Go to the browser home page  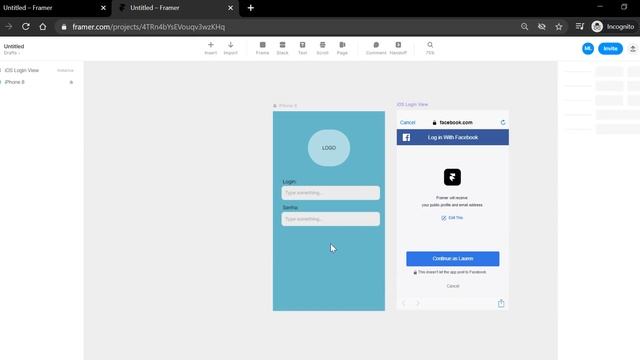(43, 27)
